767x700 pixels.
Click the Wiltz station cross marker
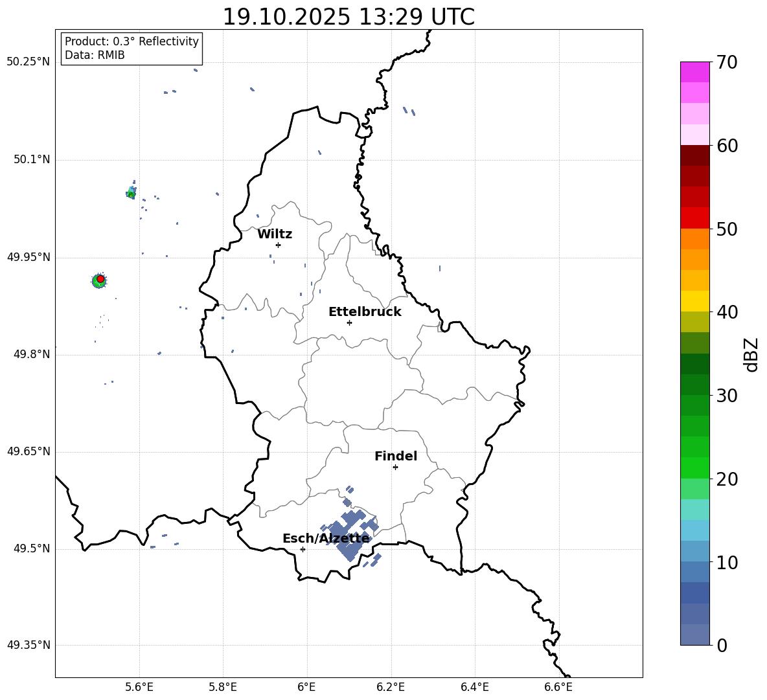(x=279, y=245)
